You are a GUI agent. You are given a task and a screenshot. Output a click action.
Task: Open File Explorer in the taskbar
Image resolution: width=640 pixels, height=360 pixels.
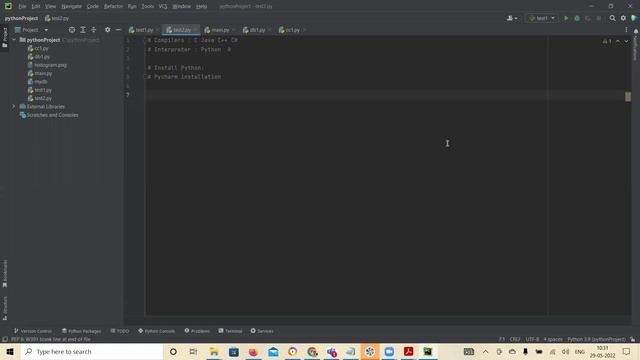[214, 351]
